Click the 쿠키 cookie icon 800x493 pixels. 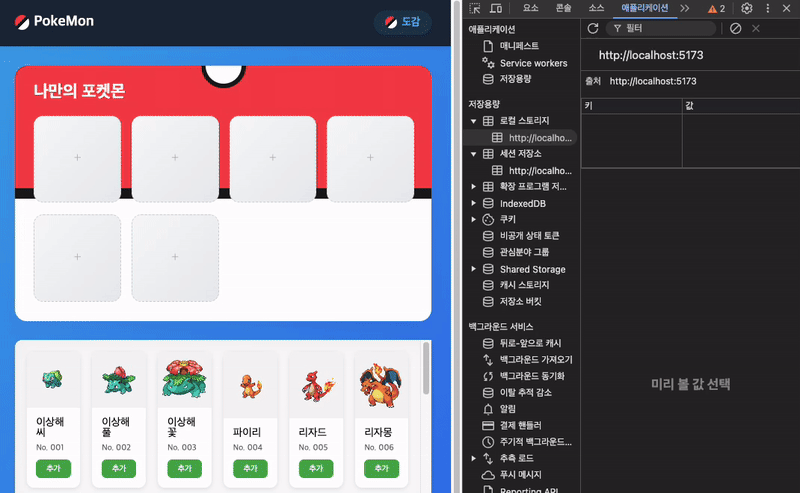pos(488,219)
